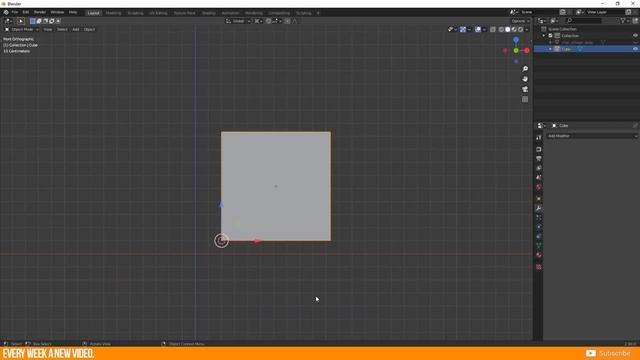Open the Render menu
640x360 pixels.
pyautogui.click(x=40, y=12)
